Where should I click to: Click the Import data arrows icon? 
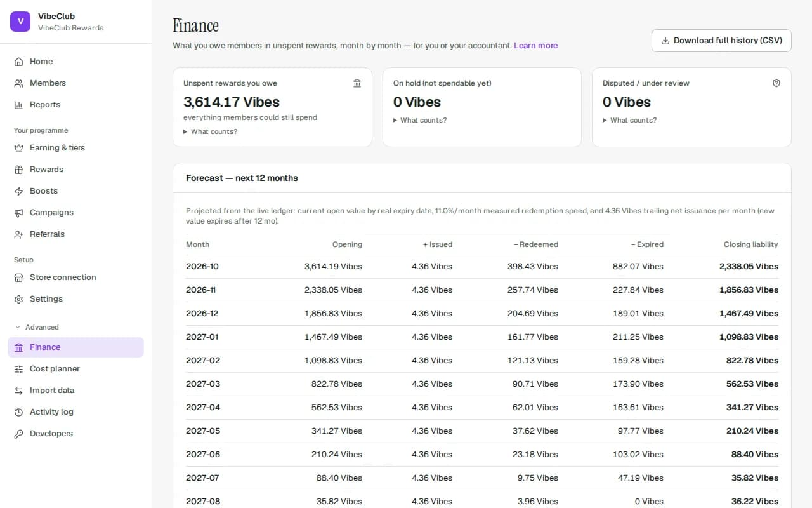coord(18,391)
